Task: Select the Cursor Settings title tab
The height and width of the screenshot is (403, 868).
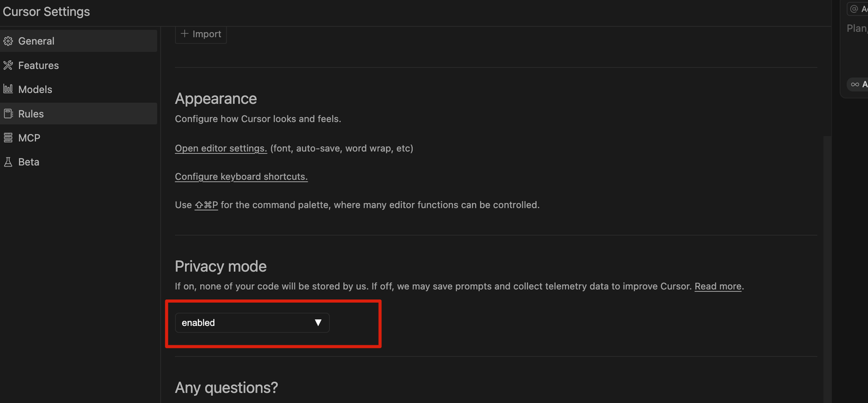Action: pos(46,11)
